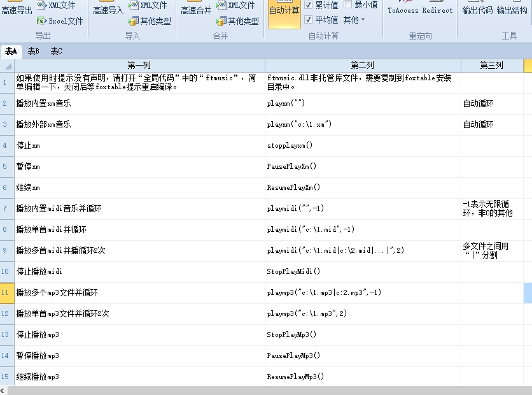Click the select-all corner cell
This screenshot has width=532, height=395.
pyautogui.click(x=7, y=65)
